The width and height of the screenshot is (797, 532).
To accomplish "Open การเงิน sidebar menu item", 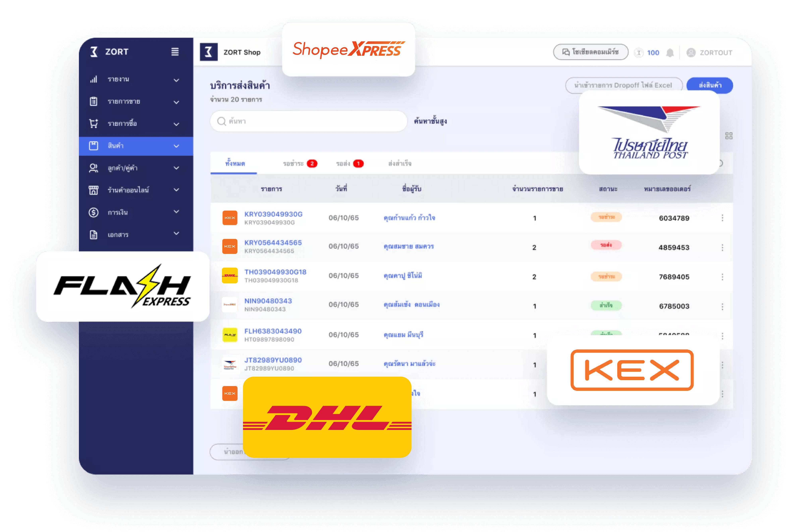I will 136,212.
